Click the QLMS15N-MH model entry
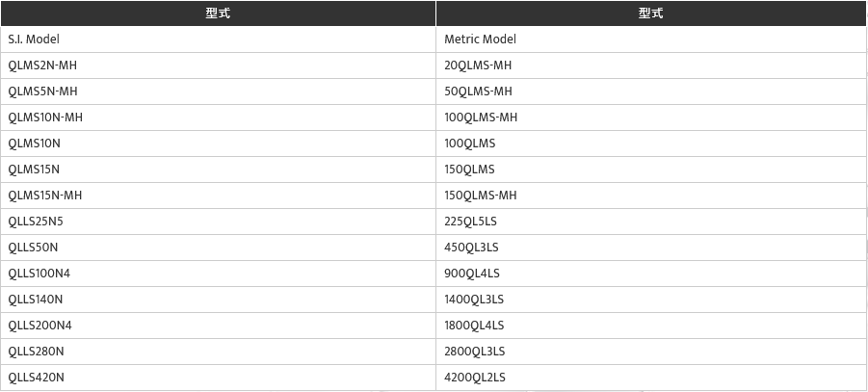The height and width of the screenshot is (392, 868). click(x=45, y=196)
